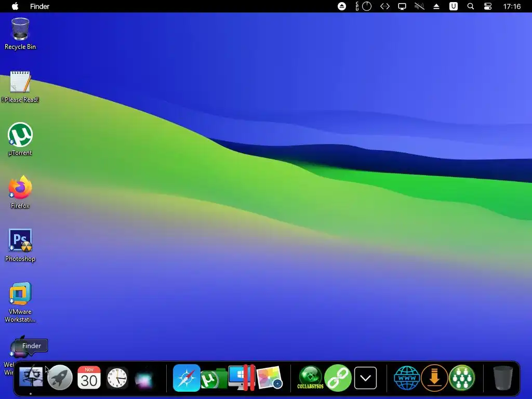Open Finder from the dock

(x=31, y=377)
